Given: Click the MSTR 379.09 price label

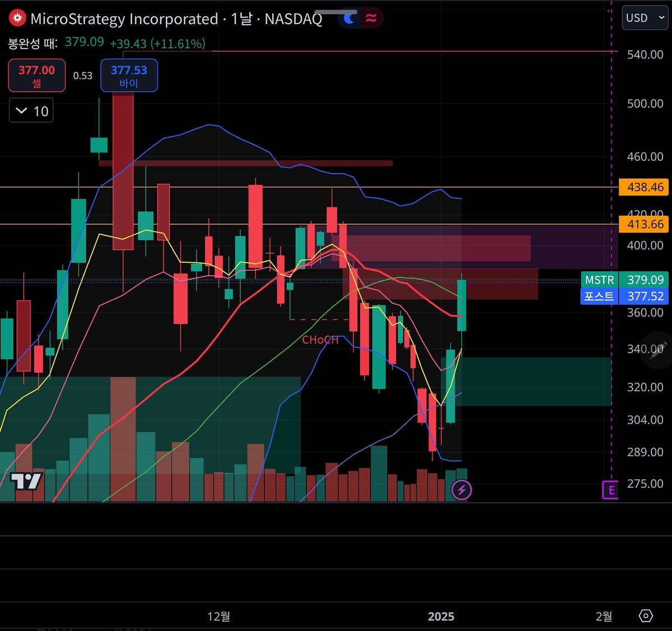Looking at the screenshot, I should [624, 280].
